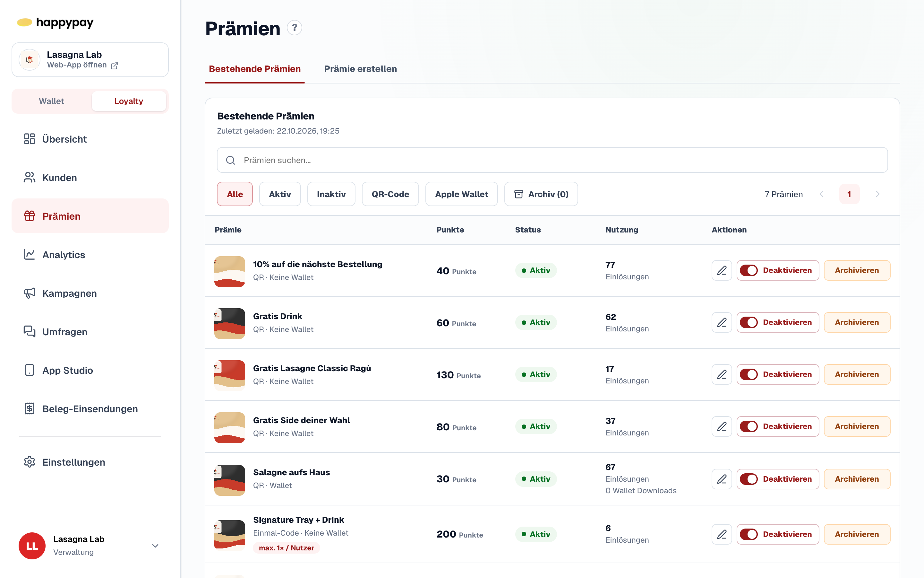Filter rewards by Inaktiv
Screen dimensions: 924x578
coord(331,194)
